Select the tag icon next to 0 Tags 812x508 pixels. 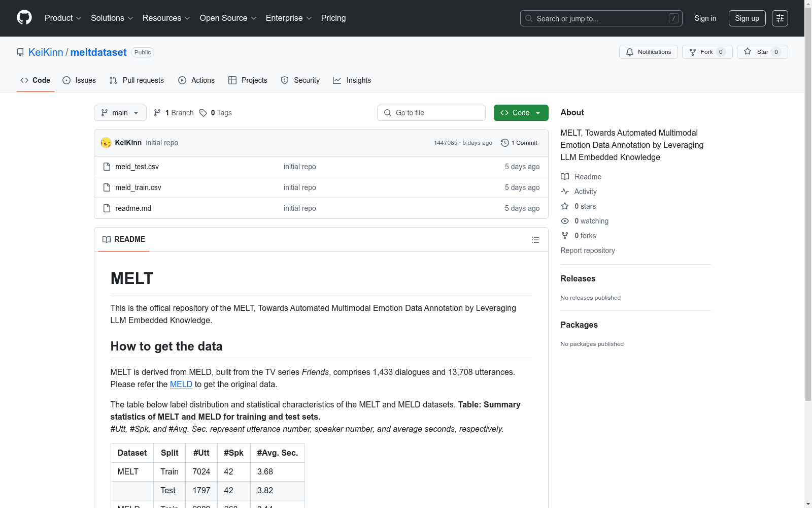pos(203,113)
